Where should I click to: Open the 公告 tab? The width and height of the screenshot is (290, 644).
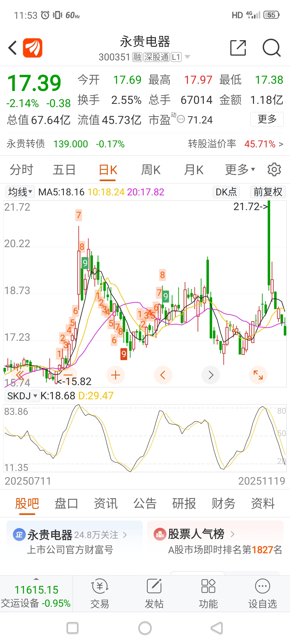pyautogui.click(x=145, y=503)
